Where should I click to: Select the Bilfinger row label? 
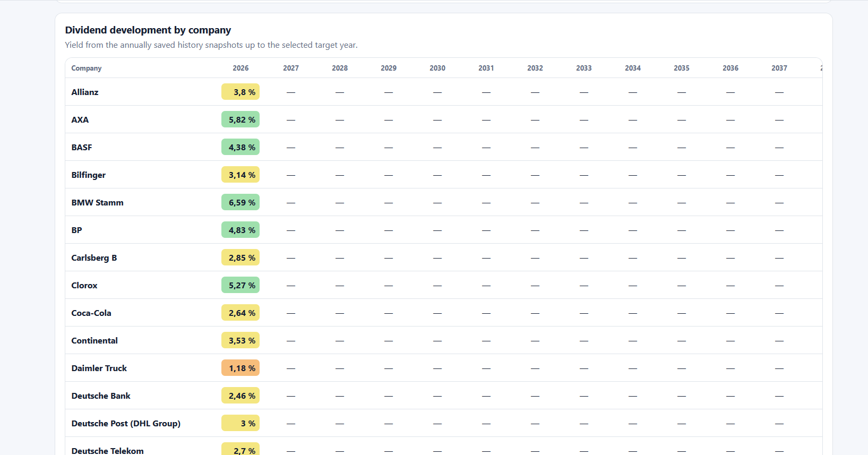89,175
